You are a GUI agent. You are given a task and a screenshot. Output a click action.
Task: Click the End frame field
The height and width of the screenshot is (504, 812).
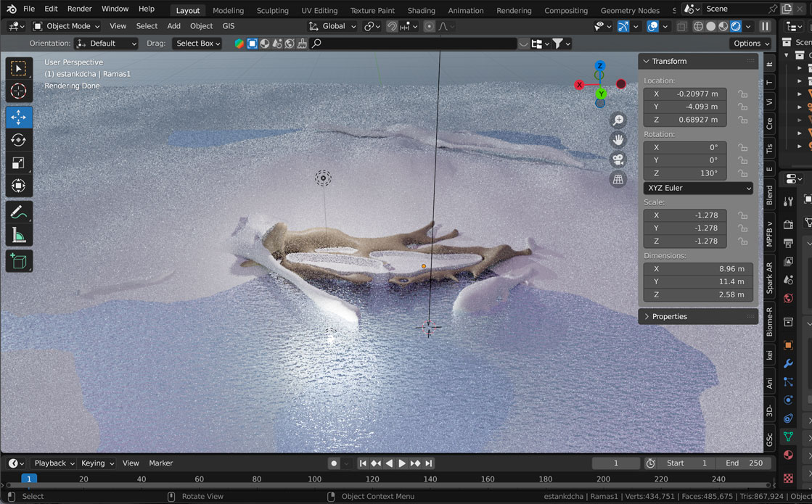pos(743,463)
